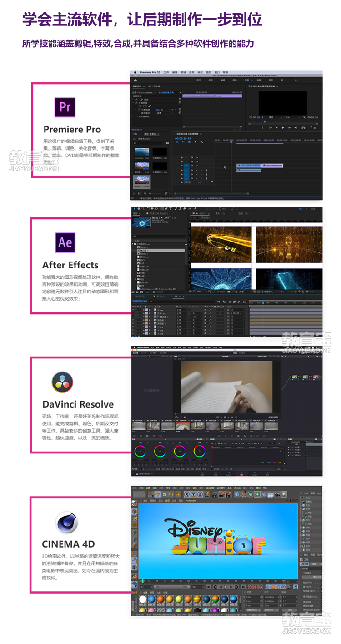Select the After Effects Selection arrow tool

click(134, 208)
